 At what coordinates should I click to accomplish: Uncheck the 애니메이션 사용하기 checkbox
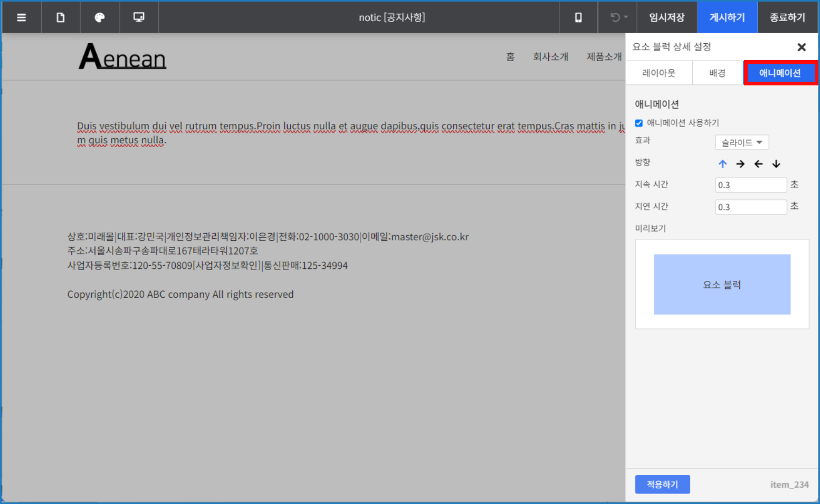click(x=639, y=123)
